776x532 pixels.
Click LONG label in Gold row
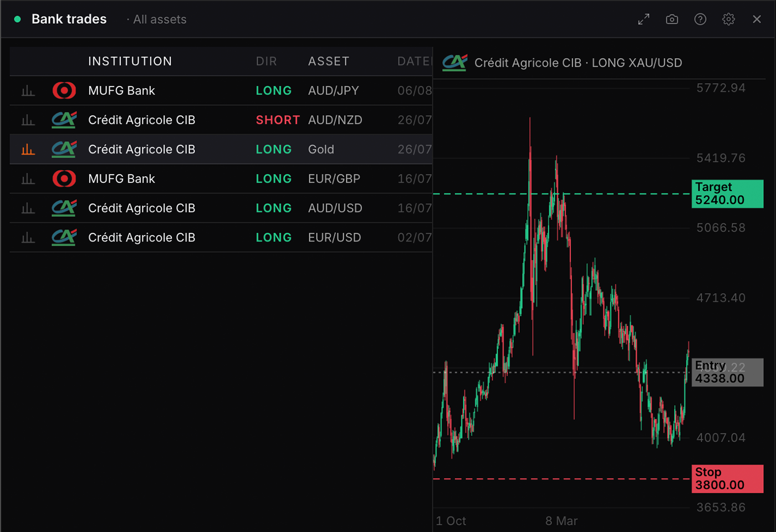coord(273,149)
